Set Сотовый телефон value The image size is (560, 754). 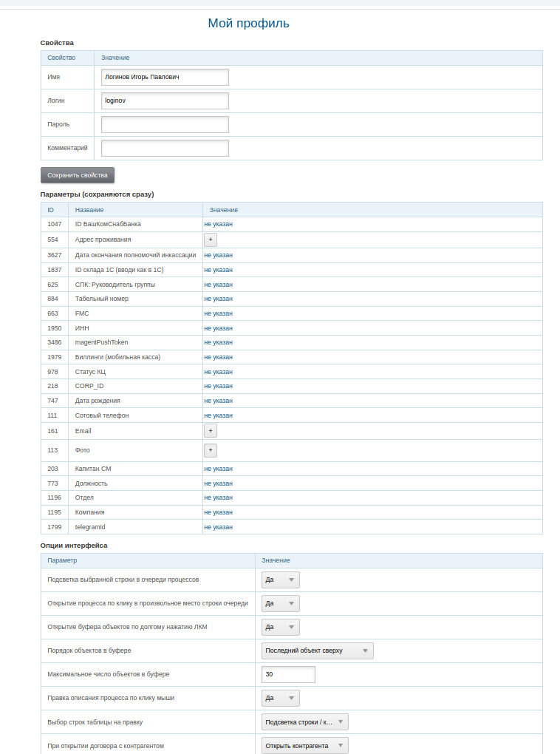coord(218,415)
